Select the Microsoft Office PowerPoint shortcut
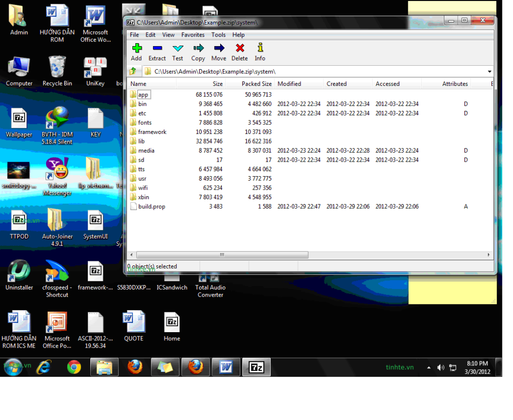The height and width of the screenshot is (420, 513). click(x=57, y=330)
